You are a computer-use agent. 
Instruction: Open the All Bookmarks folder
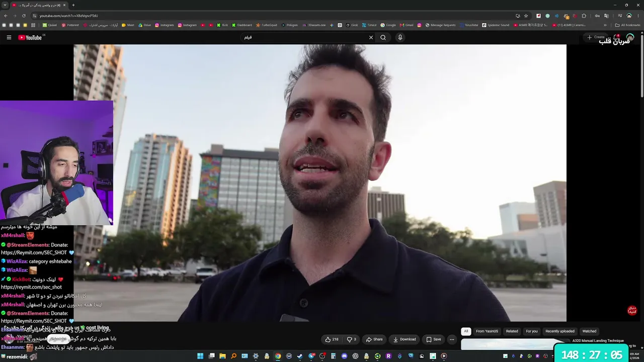click(628, 25)
